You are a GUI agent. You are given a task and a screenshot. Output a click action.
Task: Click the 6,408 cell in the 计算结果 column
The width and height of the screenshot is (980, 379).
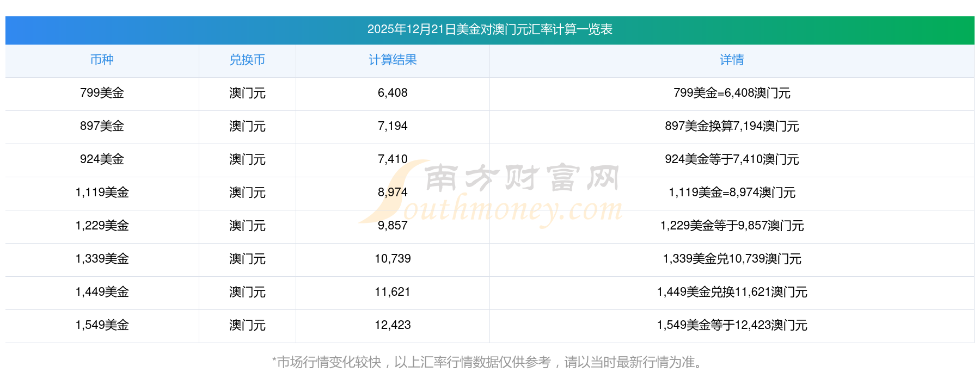[393, 93]
